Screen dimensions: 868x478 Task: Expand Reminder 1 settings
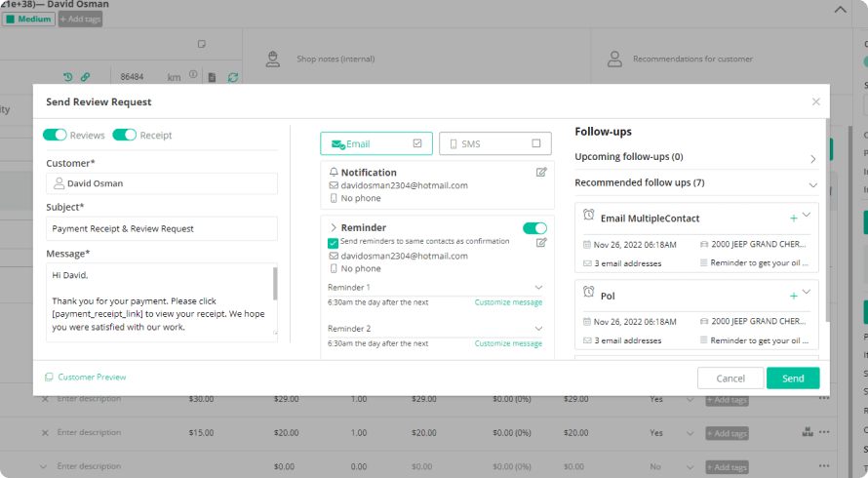[x=538, y=288]
